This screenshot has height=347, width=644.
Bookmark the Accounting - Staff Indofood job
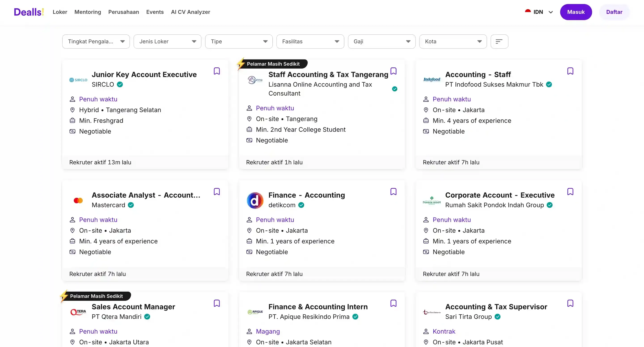(570, 71)
